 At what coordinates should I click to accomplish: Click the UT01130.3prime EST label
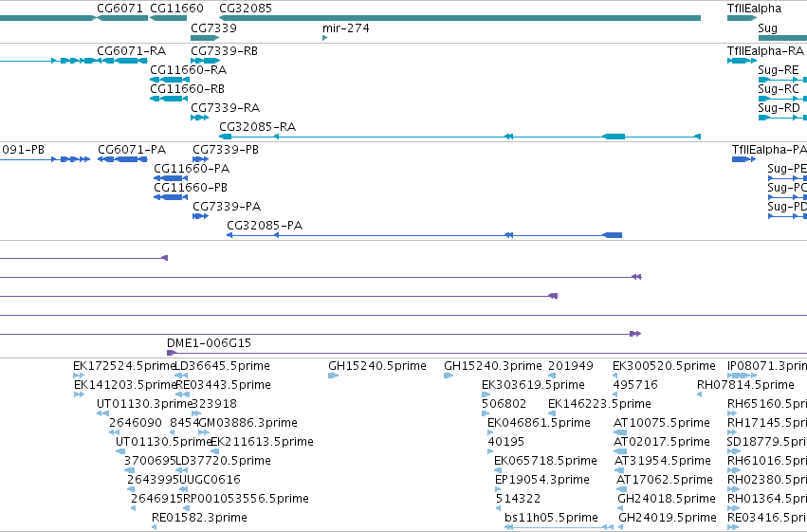coord(144,404)
